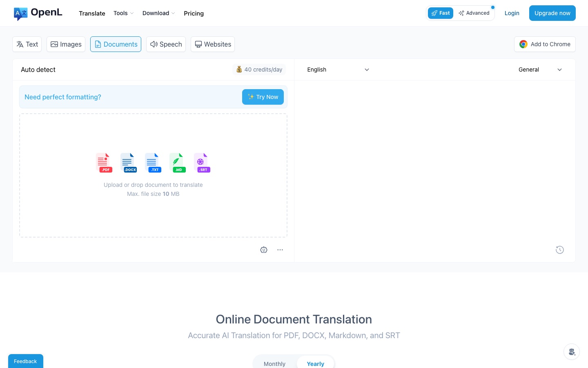Switch to the Websites tab
This screenshot has height=368, width=588.
213,44
